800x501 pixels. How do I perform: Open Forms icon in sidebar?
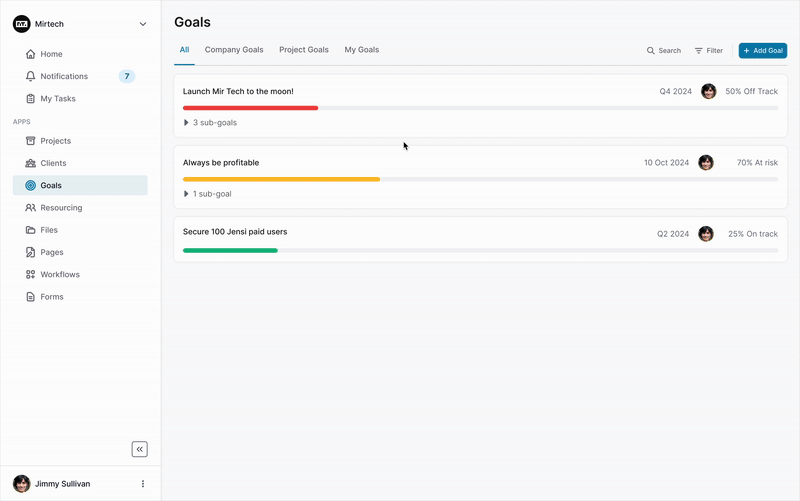[31, 296]
